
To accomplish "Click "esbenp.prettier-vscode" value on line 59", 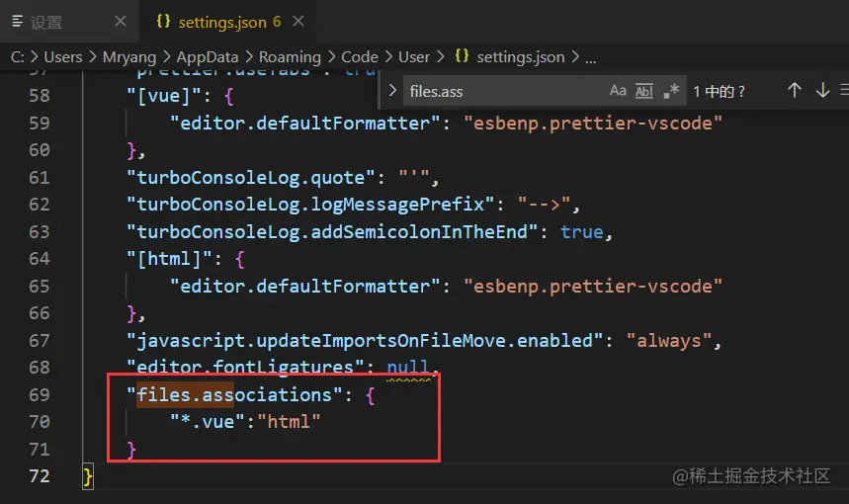I will pos(593,124).
